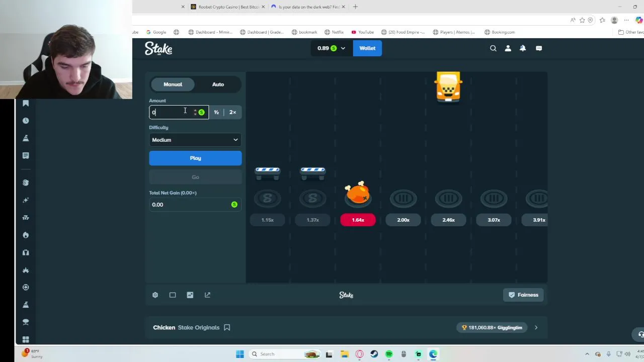The image size is (644, 362).
Task: Open the Food Empire bookmark
Action: click(403, 32)
